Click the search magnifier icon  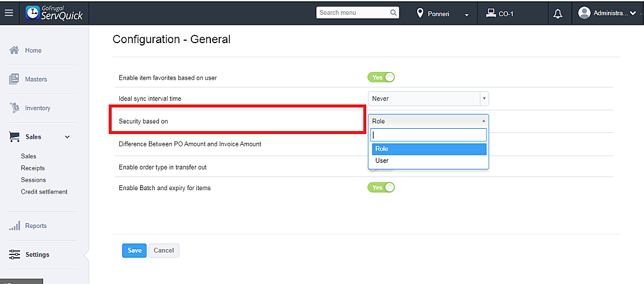(x=393, y=12)
